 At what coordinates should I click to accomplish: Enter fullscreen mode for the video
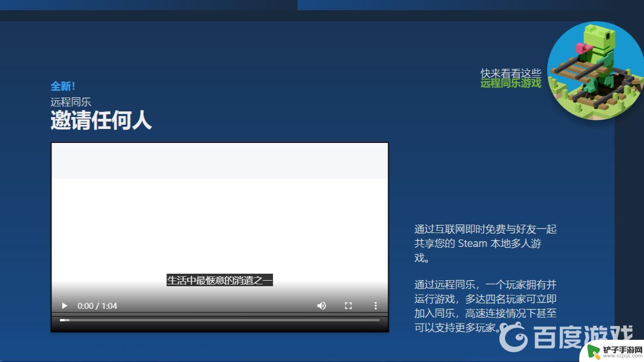(x=349, y=306)
